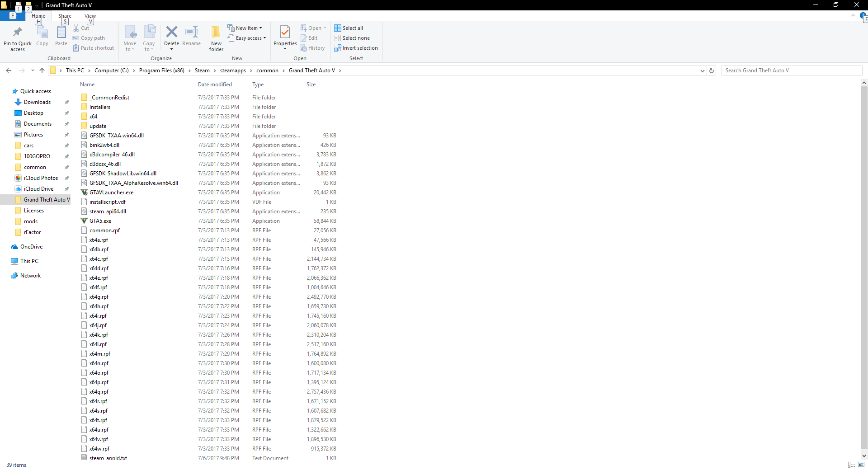Open Desktop in navigation pane

[33, 113]
